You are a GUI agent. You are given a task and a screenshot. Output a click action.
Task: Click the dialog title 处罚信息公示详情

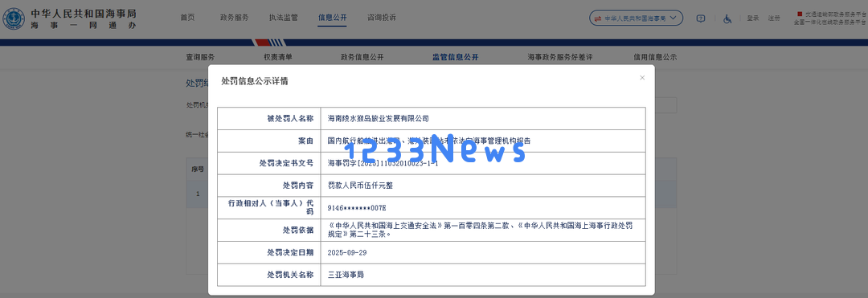pos(255,81)
